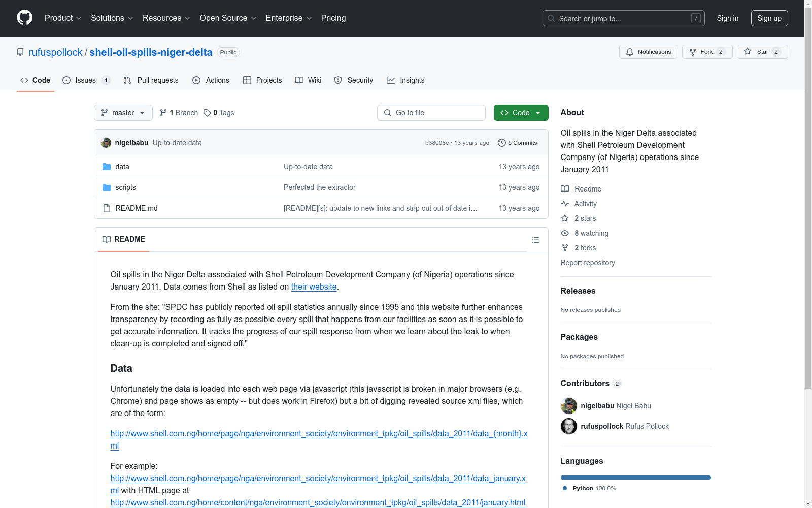Open the Actions tab
The width and height of the screenshot is (812, 508).
[x=211, y=80]
